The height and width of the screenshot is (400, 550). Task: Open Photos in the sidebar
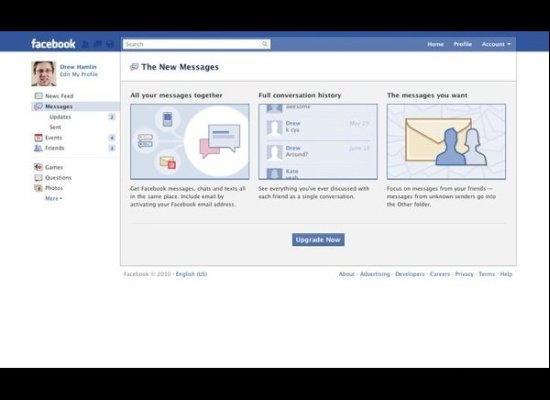[x=54, y=188]
